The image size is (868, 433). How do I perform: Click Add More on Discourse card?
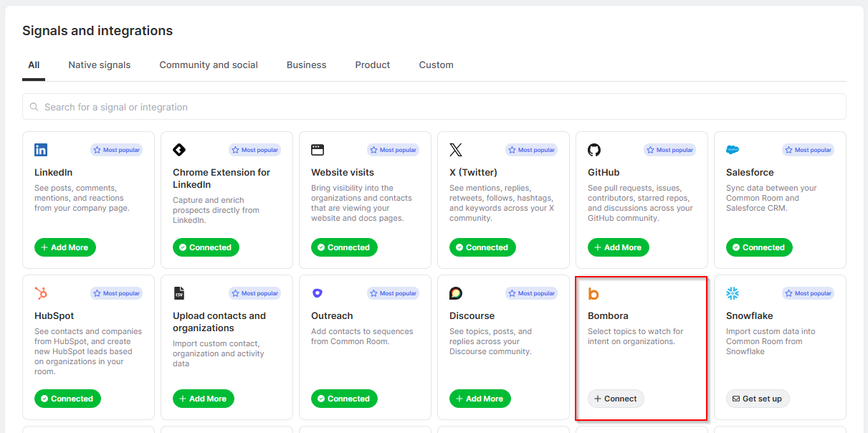480,399
